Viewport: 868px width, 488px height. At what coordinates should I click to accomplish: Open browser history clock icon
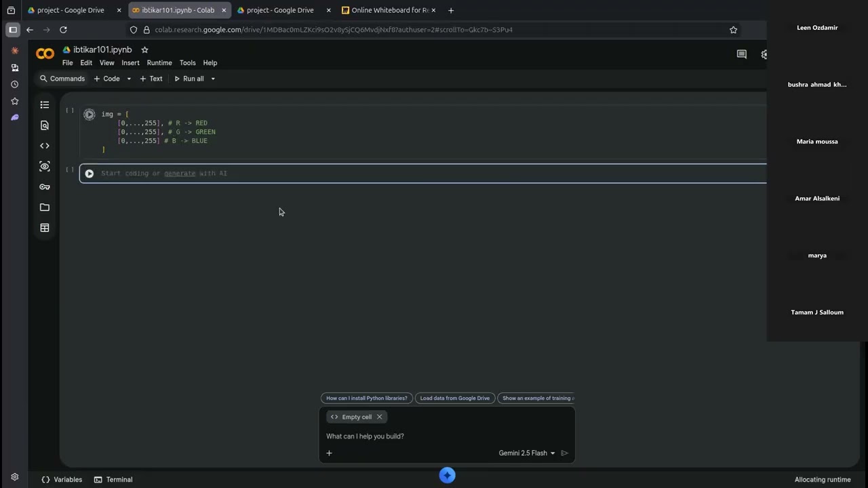tap(14, 85)
